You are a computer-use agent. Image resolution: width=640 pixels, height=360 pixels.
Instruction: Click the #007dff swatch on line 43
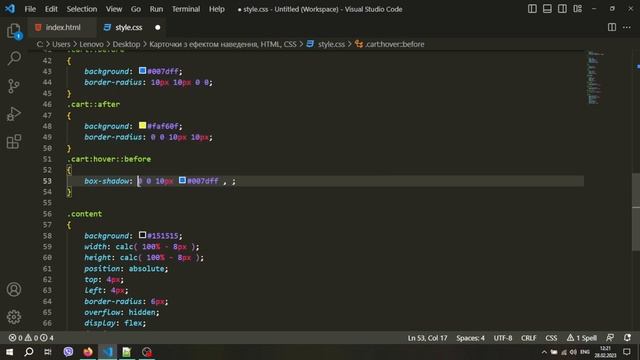pos(142,71)
